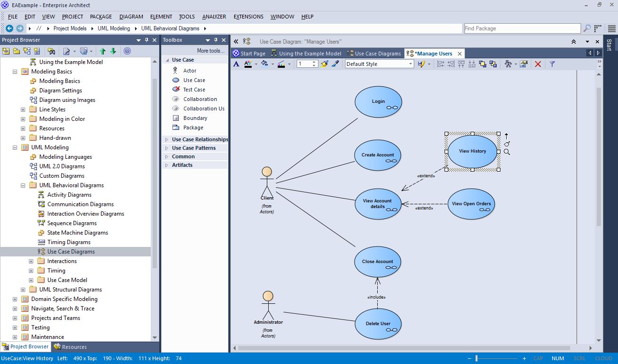
Task: Expand Use Case Patterns toolbox group
Action: (x=167, y=148)
